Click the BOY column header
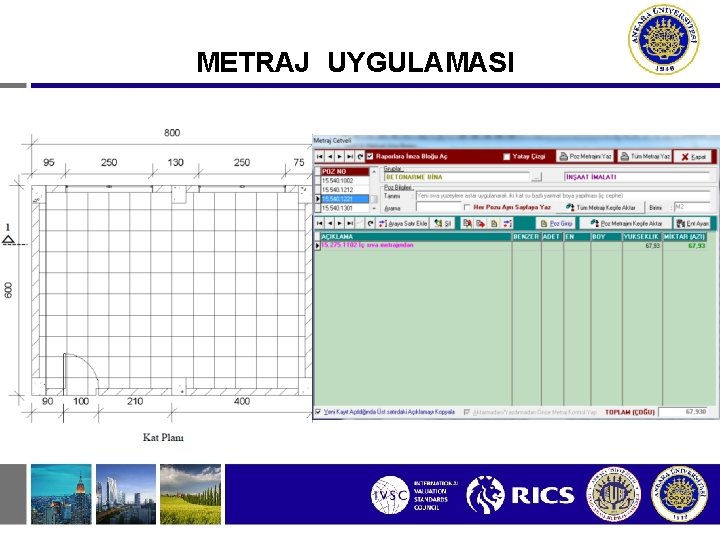This screenshot has width=720, height=540. tap(606, 236)
